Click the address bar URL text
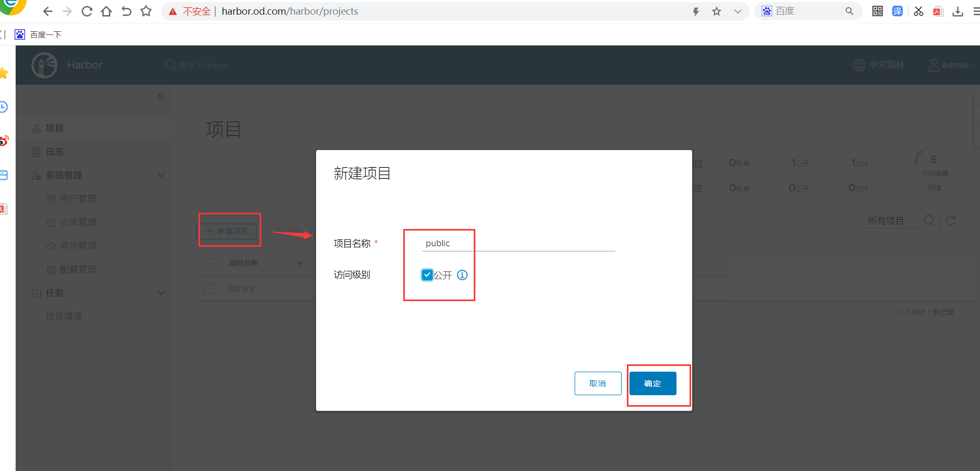Image resolution: width=980 pixels, height=471 pixels. (290, 12)
